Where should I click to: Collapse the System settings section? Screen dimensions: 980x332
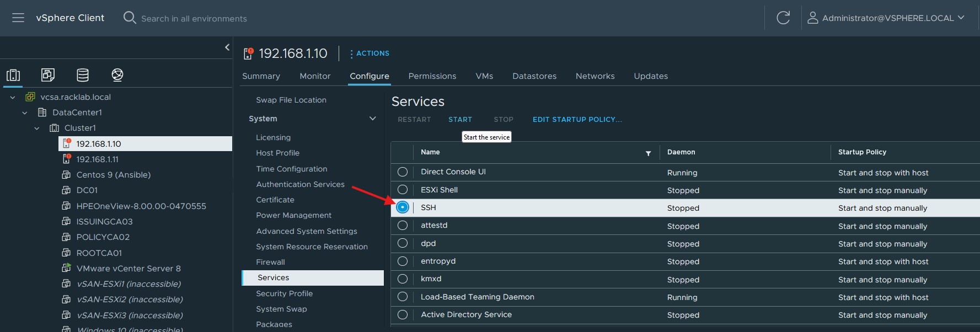pos(373,119)
